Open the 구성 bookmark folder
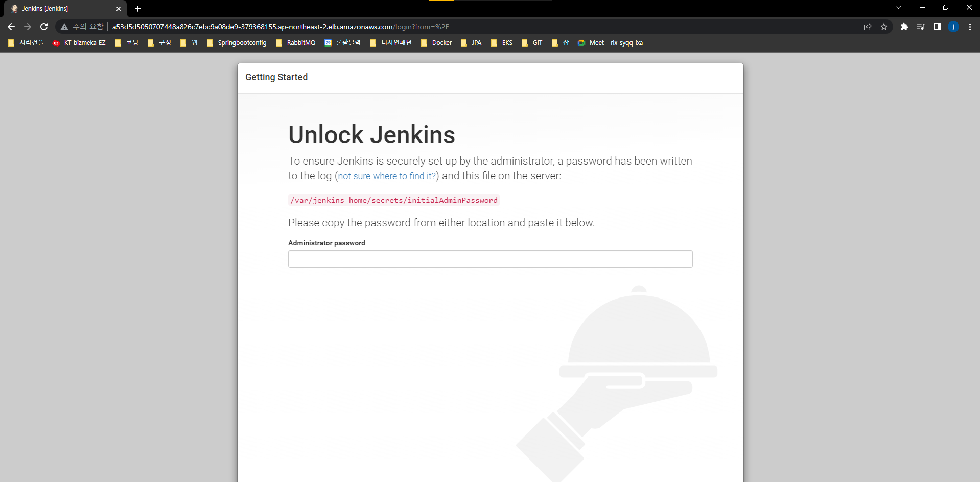The image size is (980, 482). (x=159, y=43)
